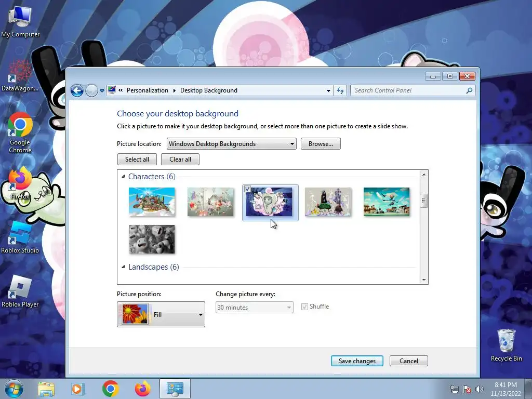
Task: Toggle the Shuffle checkbox
Action: click(x=304, y=307)
